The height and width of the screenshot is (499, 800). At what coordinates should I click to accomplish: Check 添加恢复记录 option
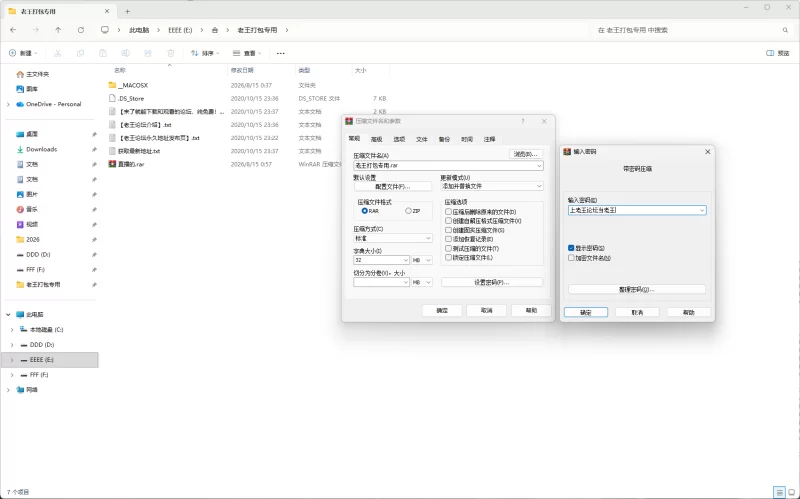[x=448, y=239]
